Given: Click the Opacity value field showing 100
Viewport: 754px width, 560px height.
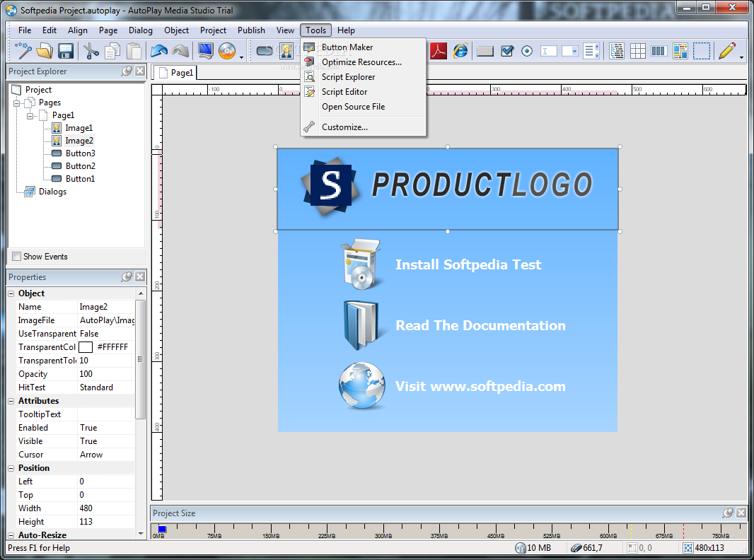Looking at the screenshot, I should point(106,374).
